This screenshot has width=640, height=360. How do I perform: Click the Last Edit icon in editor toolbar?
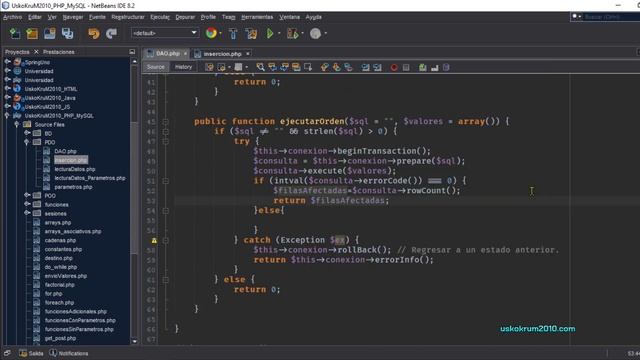click(x=209, y=67)
